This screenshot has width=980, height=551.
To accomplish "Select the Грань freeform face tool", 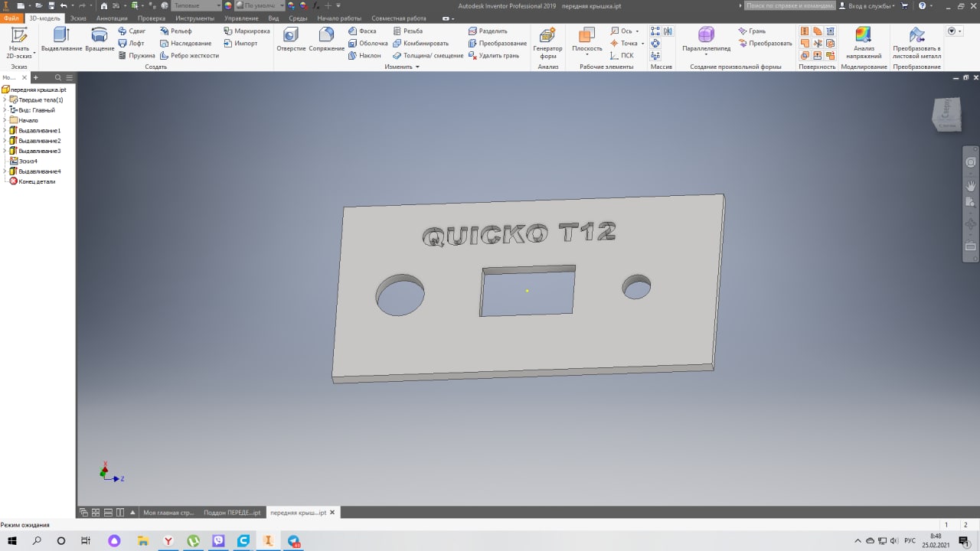I will pos(752,31).
